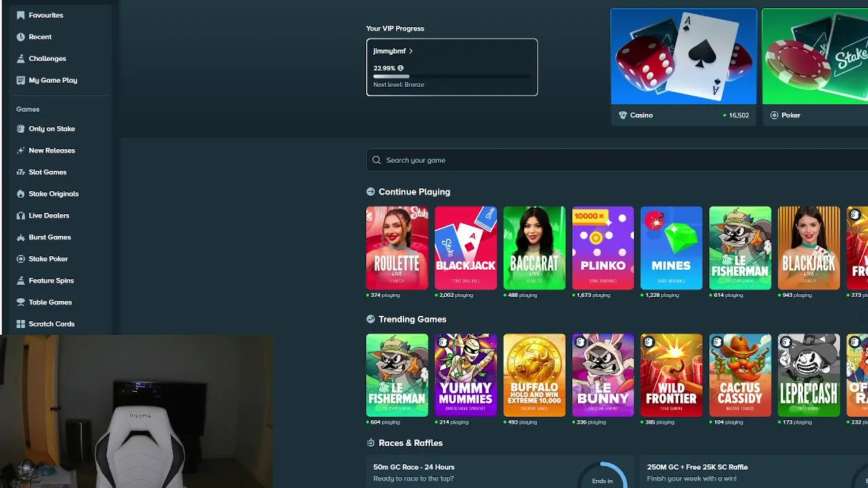Launch Stake Originals Blackjack game

coord(466,248)
